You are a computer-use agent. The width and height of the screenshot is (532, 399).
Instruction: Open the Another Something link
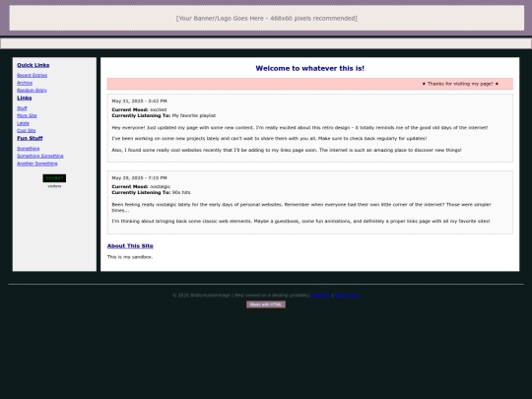[37, 164]
